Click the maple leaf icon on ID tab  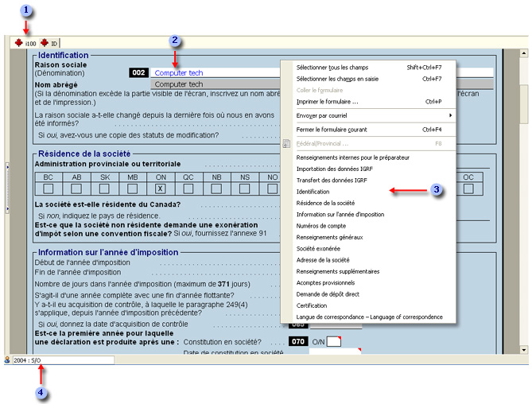click(x=45, y=43)
